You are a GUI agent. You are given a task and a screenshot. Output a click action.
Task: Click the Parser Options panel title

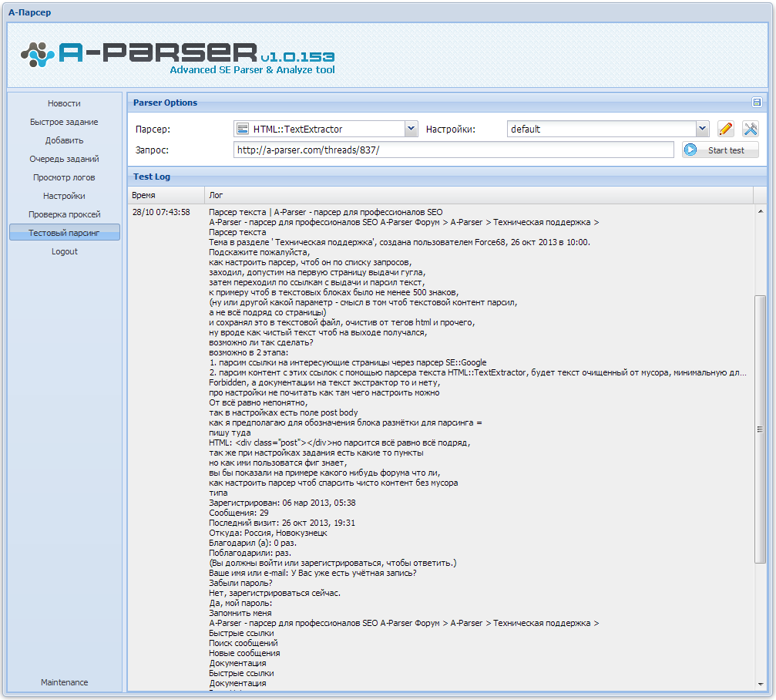coord(165,103)
